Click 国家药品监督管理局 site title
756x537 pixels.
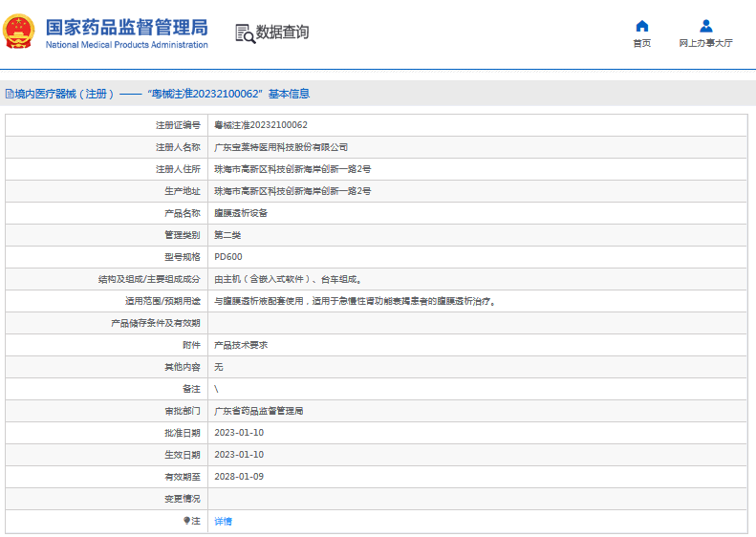click(127, 28)
